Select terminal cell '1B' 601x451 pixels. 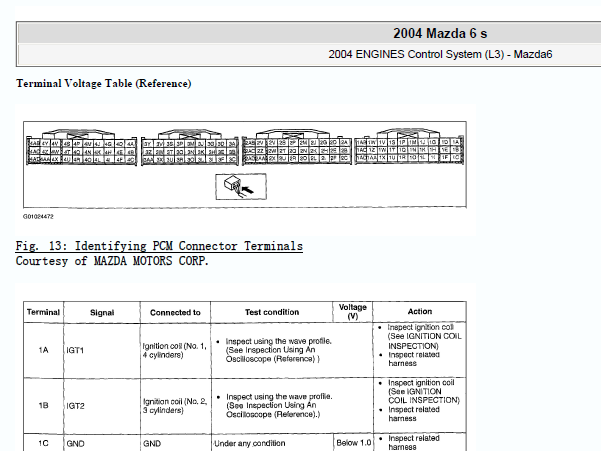point(43,405)
